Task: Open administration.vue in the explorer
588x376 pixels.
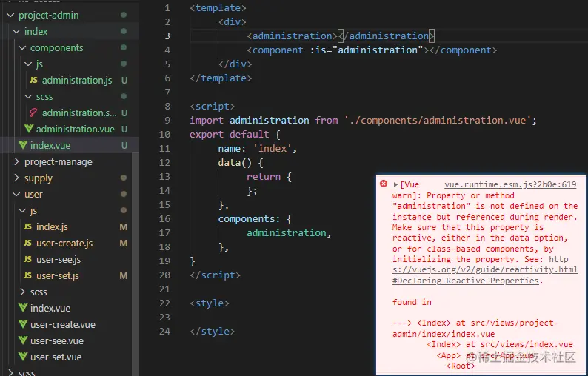Action: [76, 129]
